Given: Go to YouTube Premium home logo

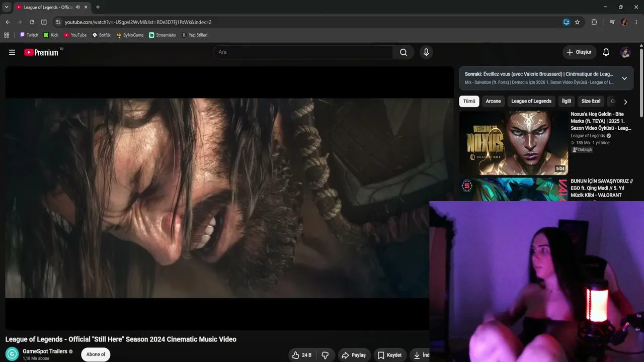Looking at the screenshot, I should point(41,52).
